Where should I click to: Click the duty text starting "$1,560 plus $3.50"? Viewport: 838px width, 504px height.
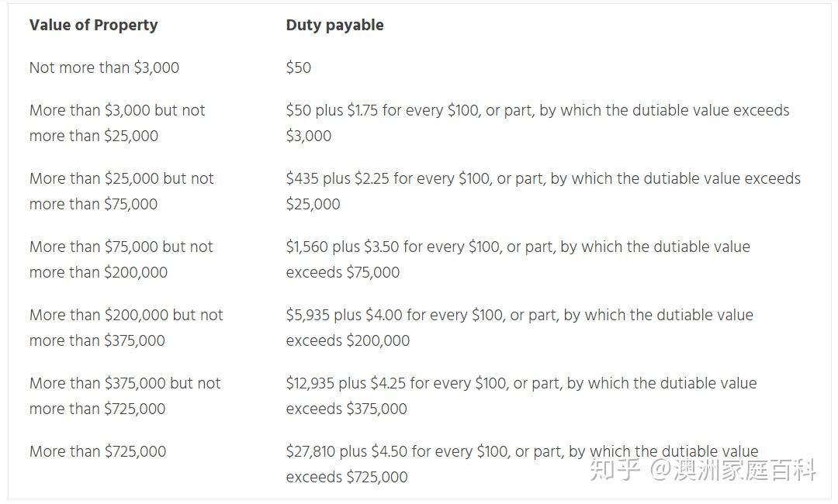[x=518, y=247]
